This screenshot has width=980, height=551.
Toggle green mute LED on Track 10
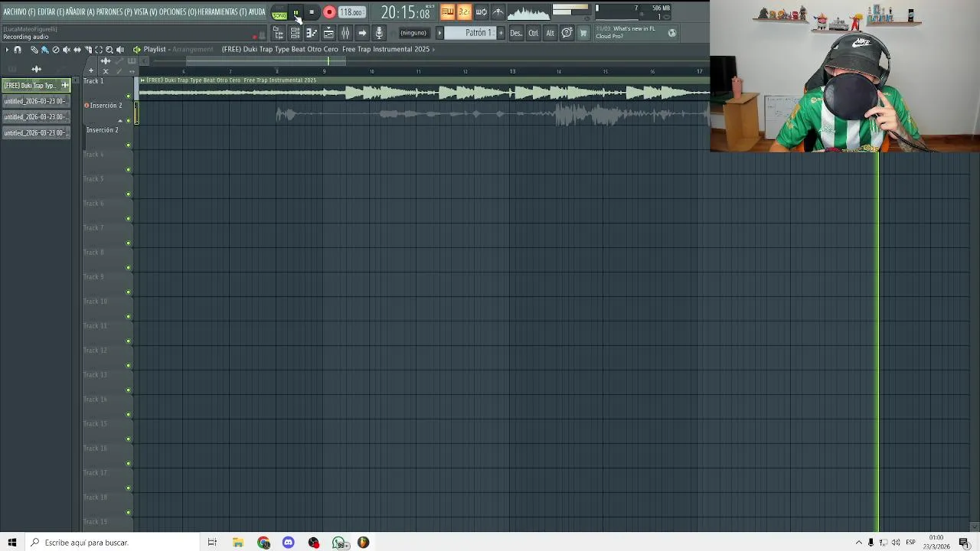(129, 317)
